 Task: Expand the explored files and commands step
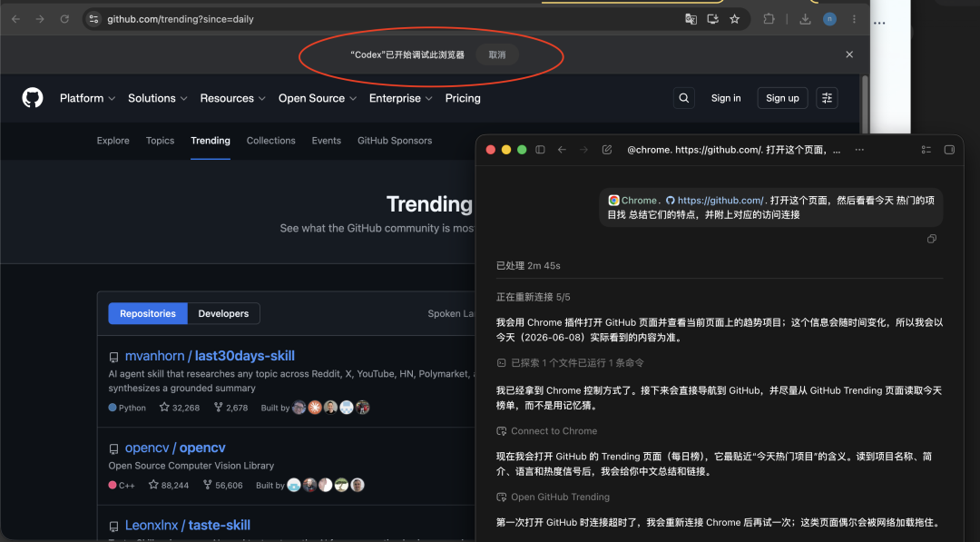pyautogui.click(x=570, y=362)
